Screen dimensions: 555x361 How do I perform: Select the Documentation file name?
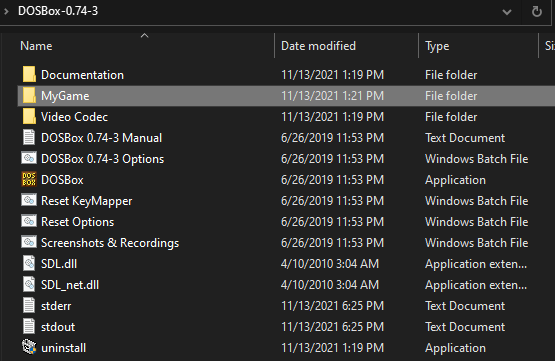[x=82, y=75]
